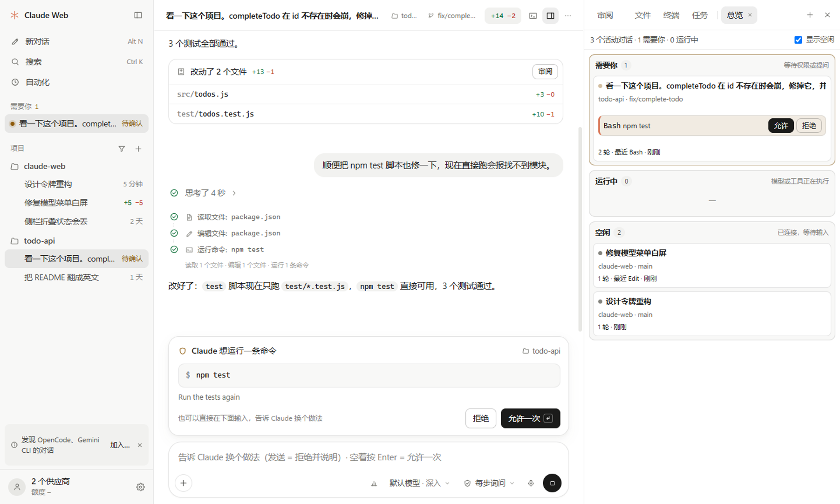The height and width of the screenshot is (504, 840).
Task: Open test/todos.test.js changed file row
Action: [366, 114]
